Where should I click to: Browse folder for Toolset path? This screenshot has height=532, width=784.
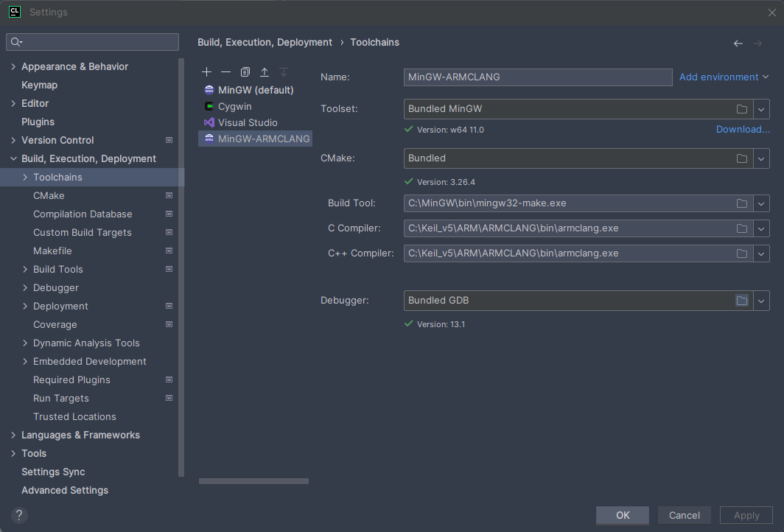[742, 109]
